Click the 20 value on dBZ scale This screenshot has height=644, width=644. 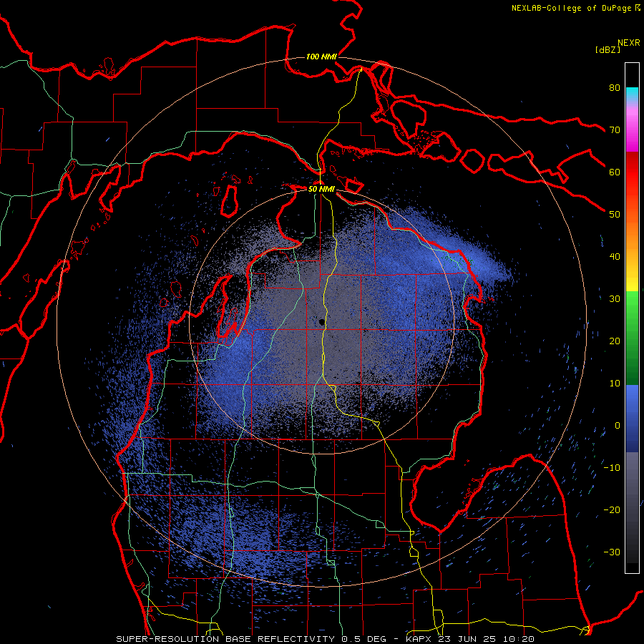click(615, 341)
